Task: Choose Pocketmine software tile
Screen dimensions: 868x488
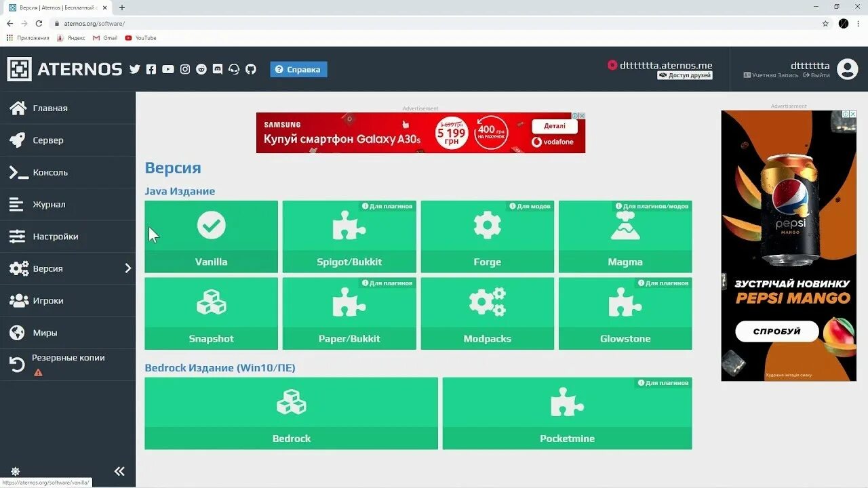Action: tap(568, 413)
